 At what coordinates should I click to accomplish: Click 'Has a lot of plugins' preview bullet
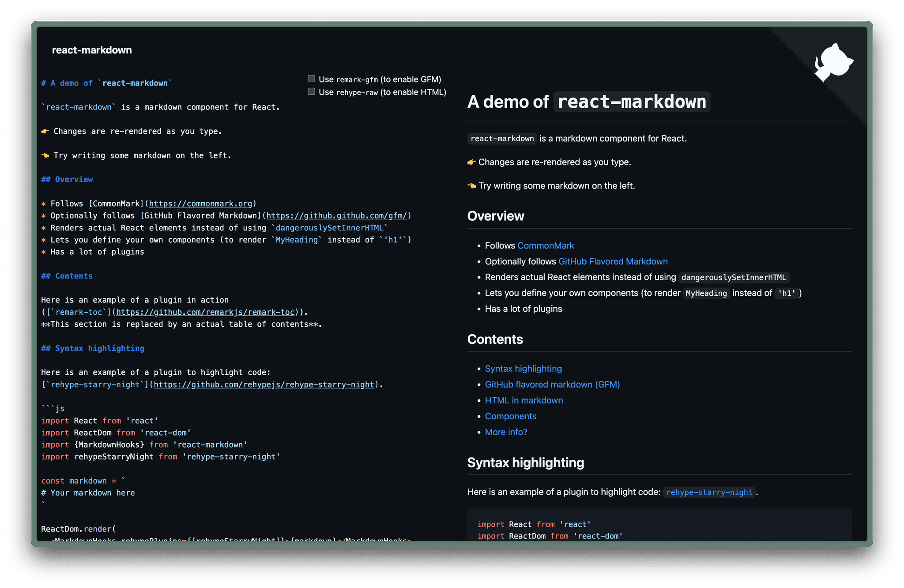523,309
